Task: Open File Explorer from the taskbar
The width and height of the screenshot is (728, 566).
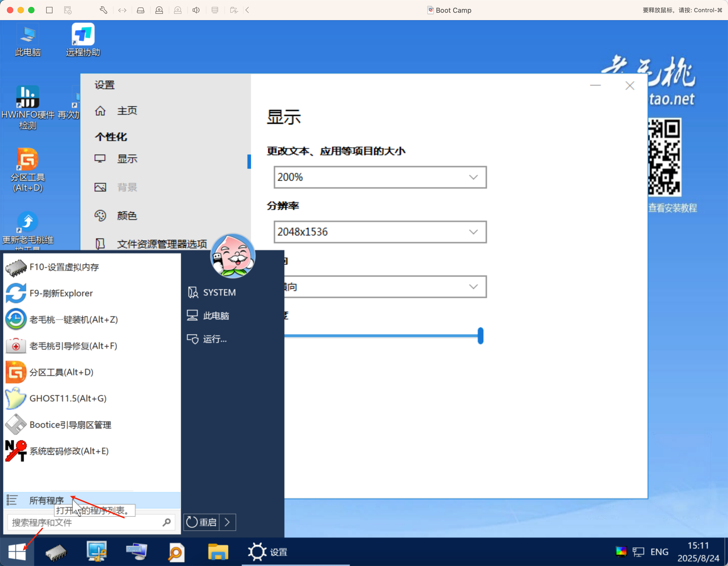Action: [218, 552]
